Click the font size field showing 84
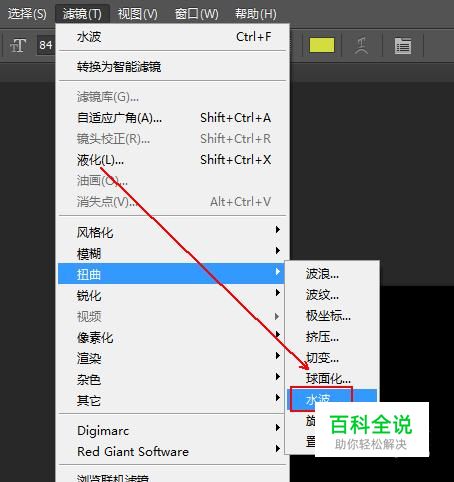Viewport: 454px width, 482px height. tap(46, 45)
